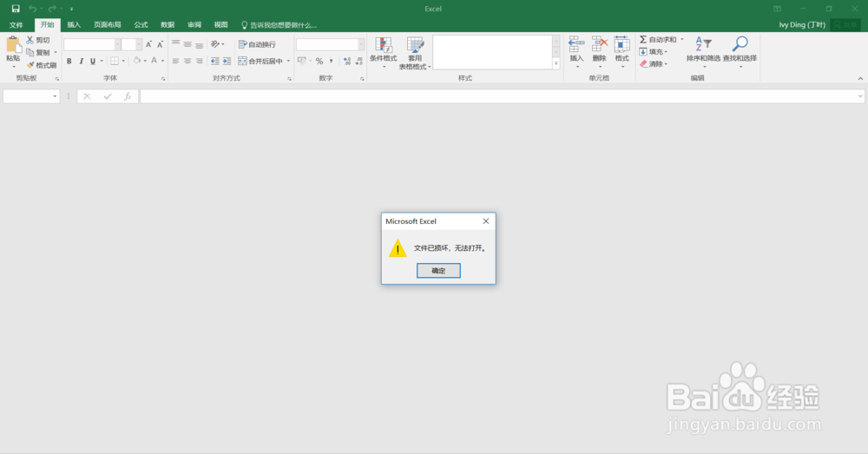Click the 插入 cells button

pyautogui.click(x=576, y=52)
